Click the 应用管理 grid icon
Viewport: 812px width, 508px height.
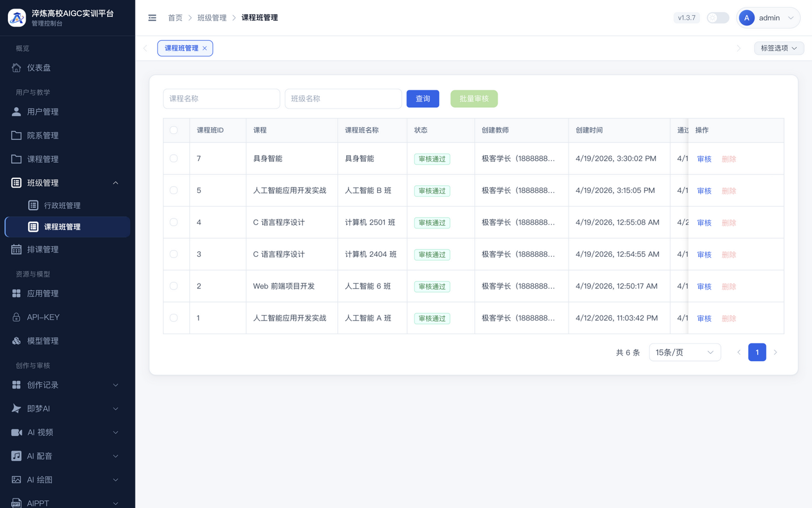click(16, 294)
